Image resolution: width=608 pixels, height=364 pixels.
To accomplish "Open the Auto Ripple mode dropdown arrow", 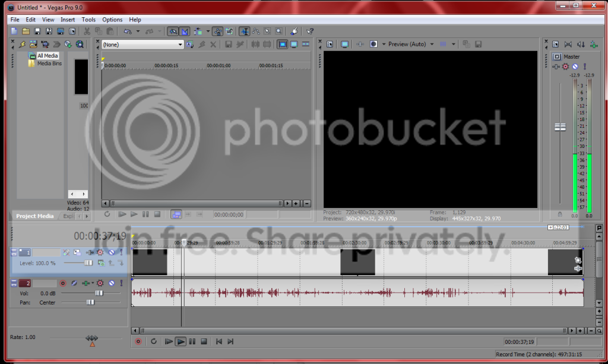I will coord(208,31).
